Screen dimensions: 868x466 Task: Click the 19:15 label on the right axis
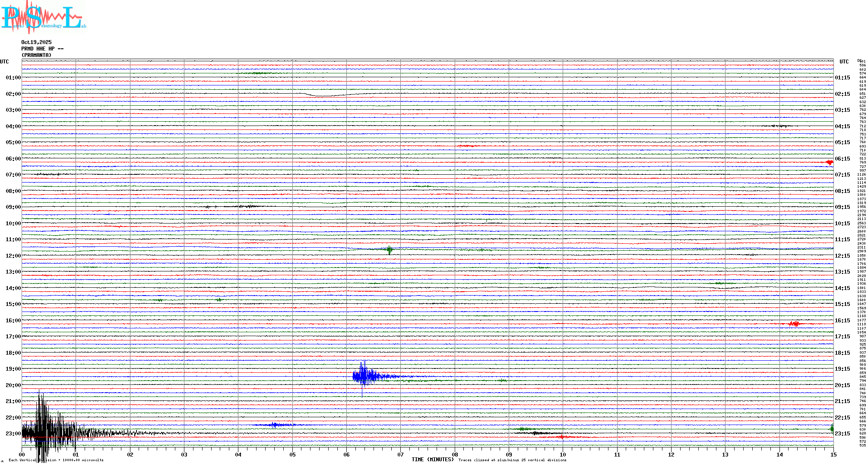pos(842,369)
